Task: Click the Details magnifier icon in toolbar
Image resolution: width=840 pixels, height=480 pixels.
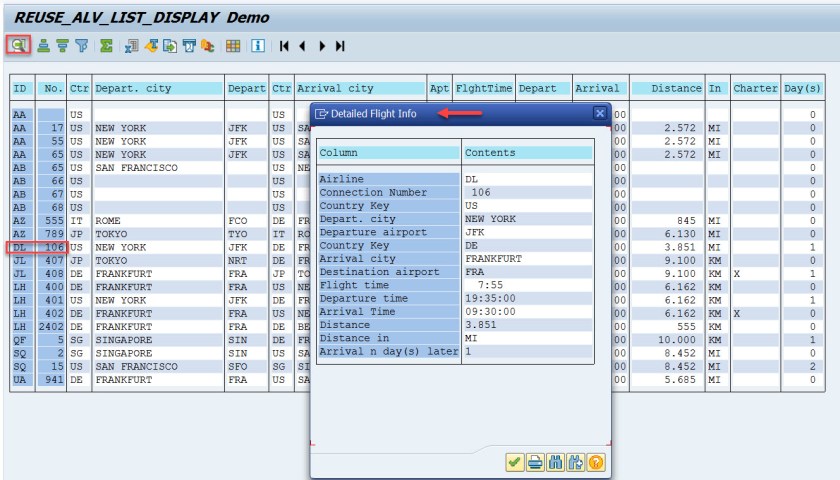Action: pyautogui.click(x=17, y=45)
